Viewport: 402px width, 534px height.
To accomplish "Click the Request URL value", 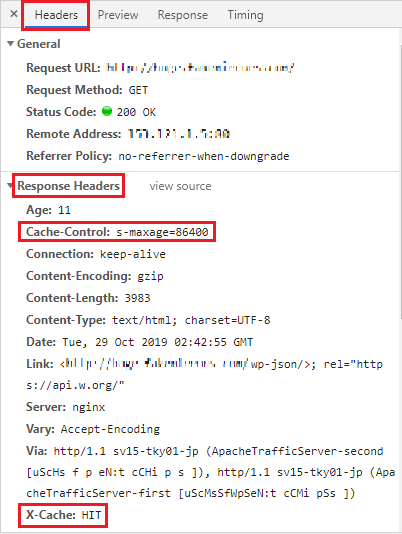I will (x=200, y=67).
